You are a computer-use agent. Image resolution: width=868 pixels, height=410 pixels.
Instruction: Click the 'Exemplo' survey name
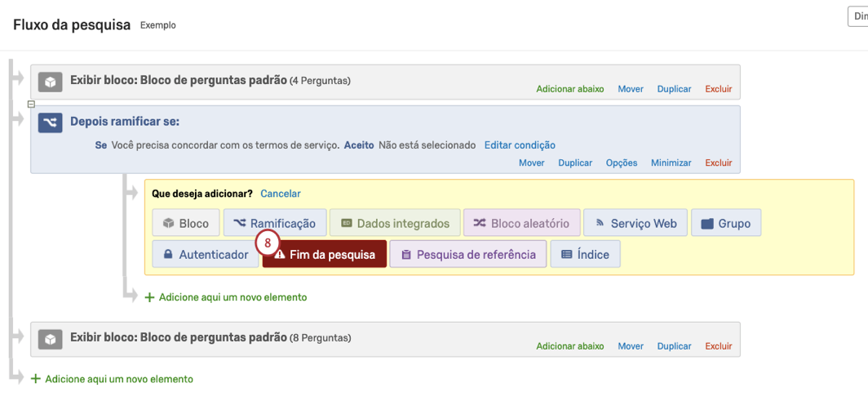point(158,25)
